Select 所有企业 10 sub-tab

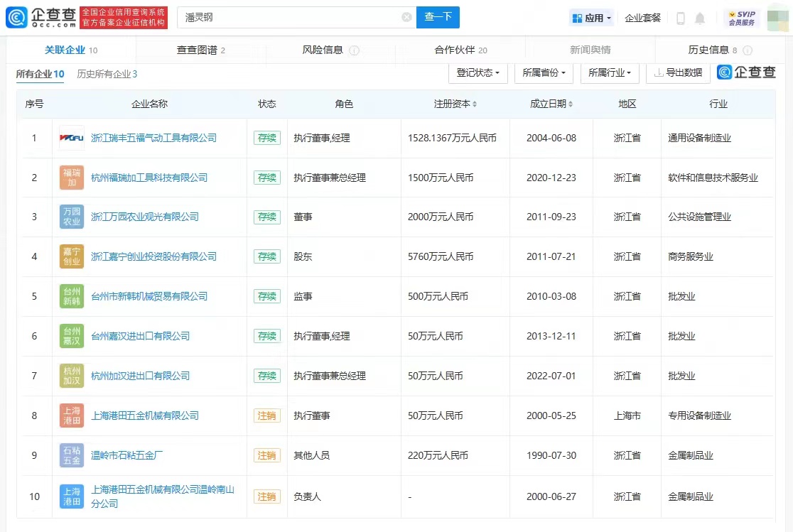40,74
